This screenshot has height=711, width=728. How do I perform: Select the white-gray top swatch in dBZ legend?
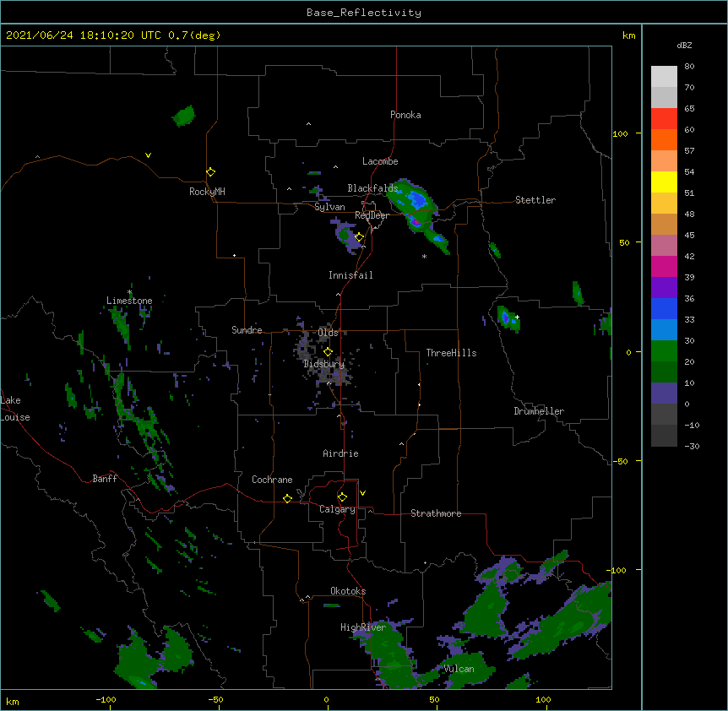click(664, 77)
